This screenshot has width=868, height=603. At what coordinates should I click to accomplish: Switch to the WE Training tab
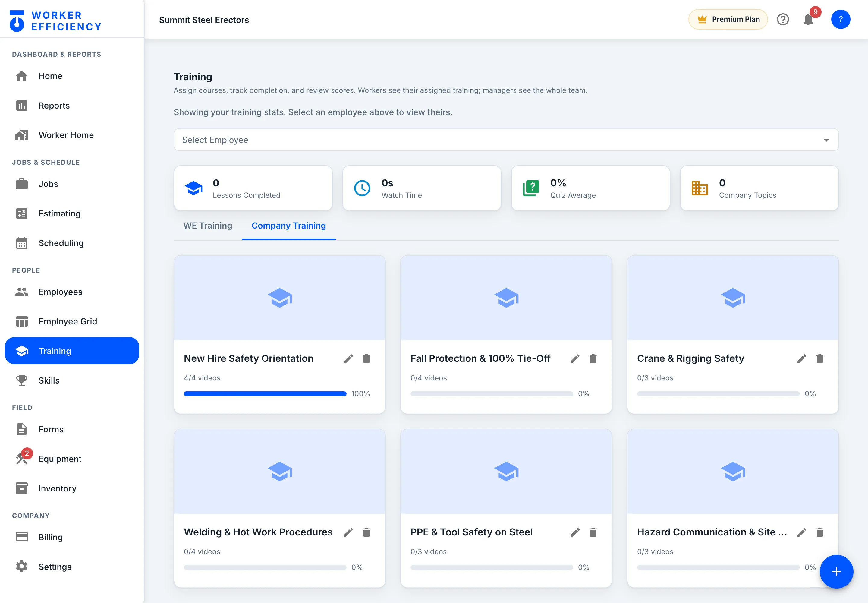(208, 226)
